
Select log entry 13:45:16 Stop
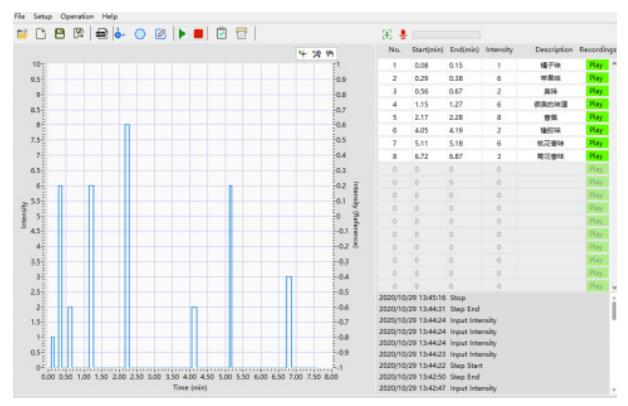422,298
